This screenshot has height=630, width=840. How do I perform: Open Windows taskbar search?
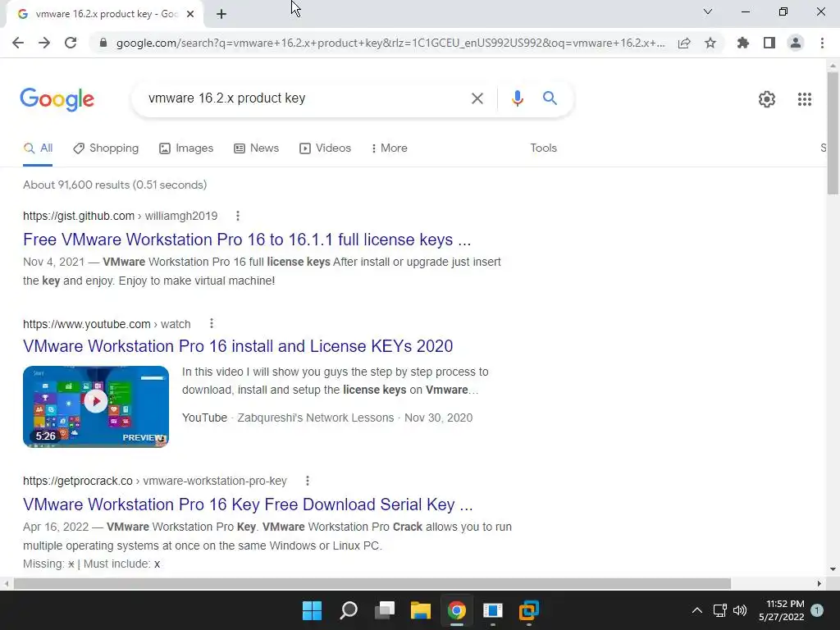coord(348,610)
